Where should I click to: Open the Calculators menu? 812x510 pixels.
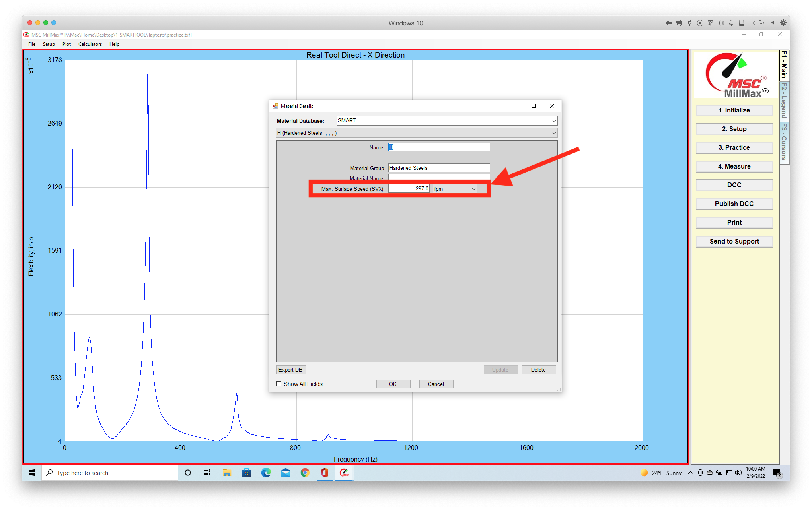point(90,44)
